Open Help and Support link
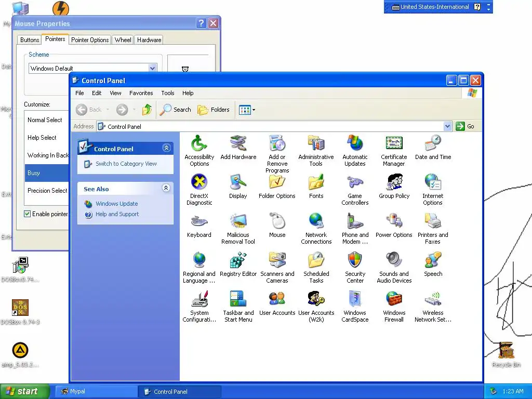The width and height of the screenshot is (532, 399). click(x=117, y=214)
